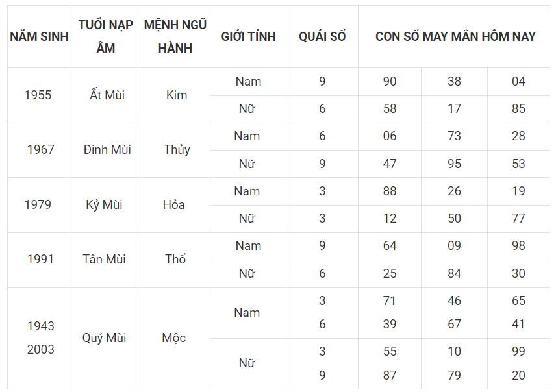Click the 1991 year cell
Viewport: 556px width, 392px height.
39,260
